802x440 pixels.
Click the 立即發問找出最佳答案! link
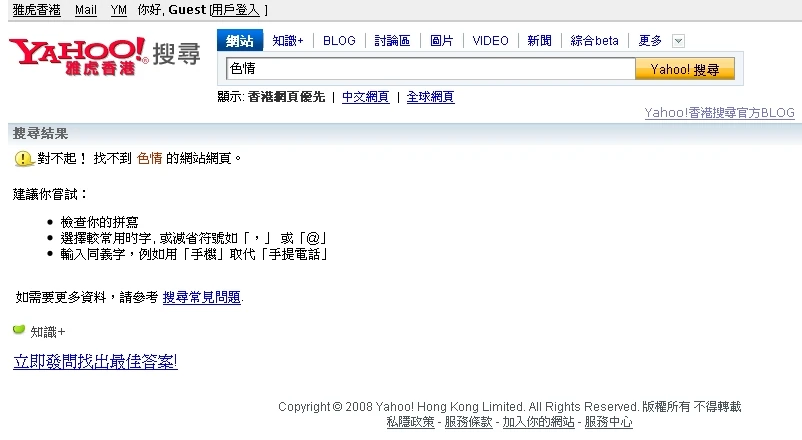[x=96, y=362]
